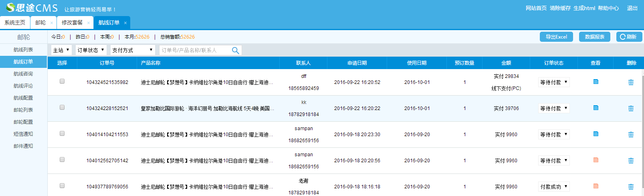Screen dimensions: 644x196
Task: Switch to the 系统主页 tab
Action: click(x=15, y=23)
